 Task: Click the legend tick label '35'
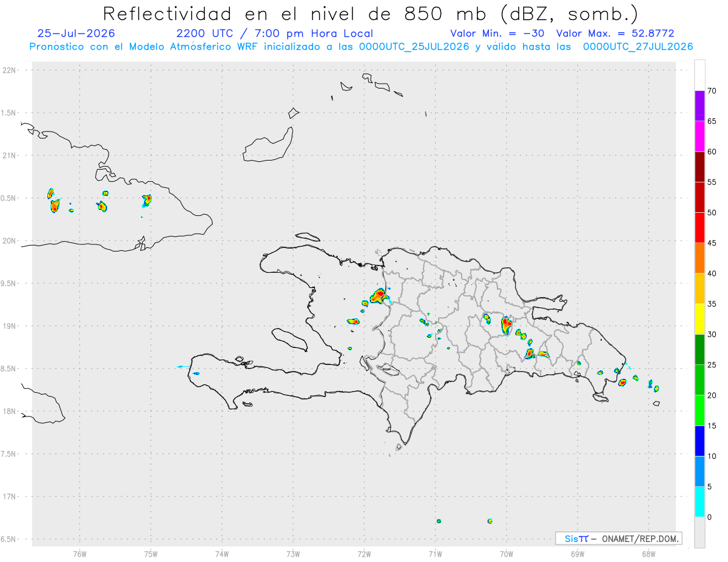click(712, 304)
